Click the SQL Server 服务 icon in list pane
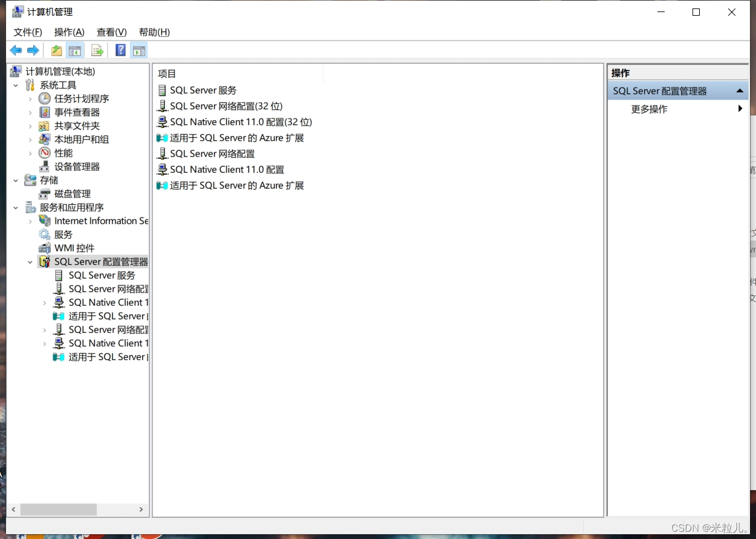Viewport: 756px width, 539px height. 162,90
